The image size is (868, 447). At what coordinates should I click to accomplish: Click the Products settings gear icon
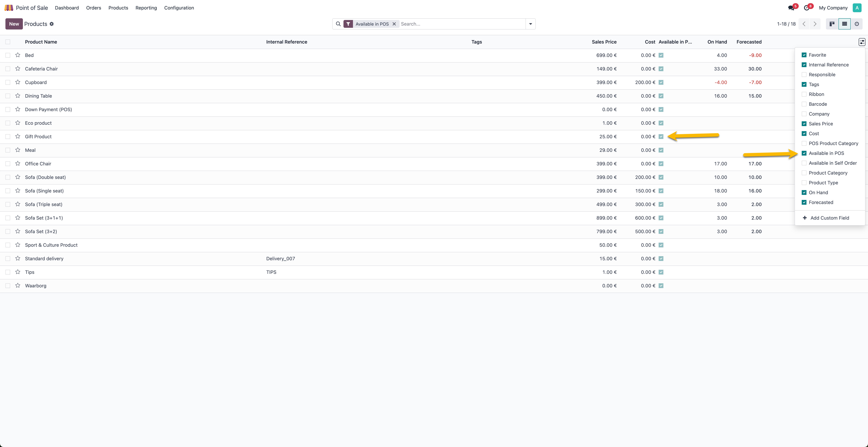coord(52,24)
